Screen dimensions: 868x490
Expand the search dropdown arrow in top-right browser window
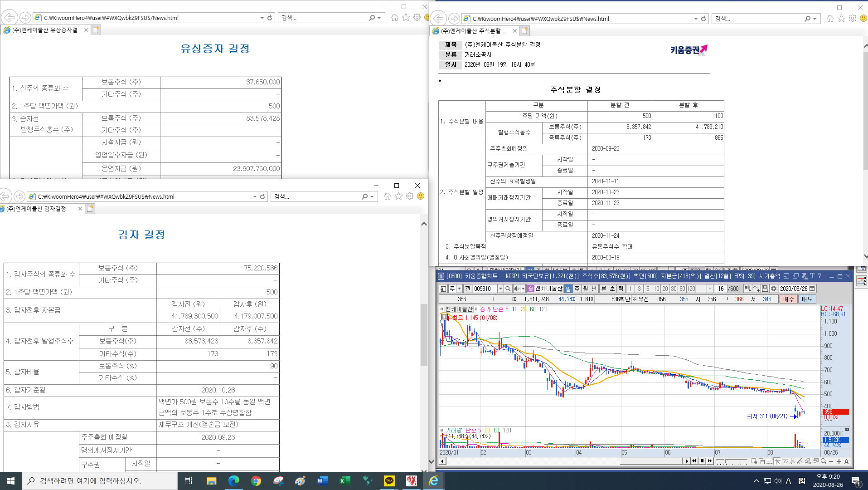[815, 19]
